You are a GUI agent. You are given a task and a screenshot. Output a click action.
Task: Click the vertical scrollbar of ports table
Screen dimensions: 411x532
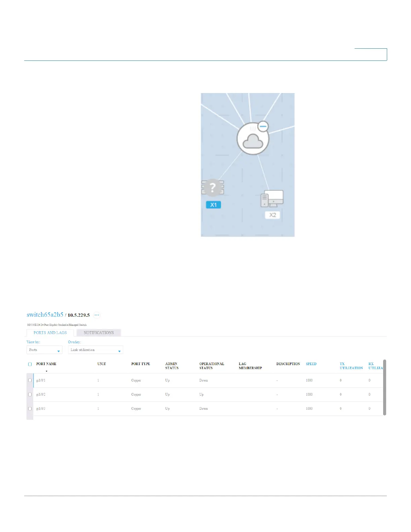385,388
